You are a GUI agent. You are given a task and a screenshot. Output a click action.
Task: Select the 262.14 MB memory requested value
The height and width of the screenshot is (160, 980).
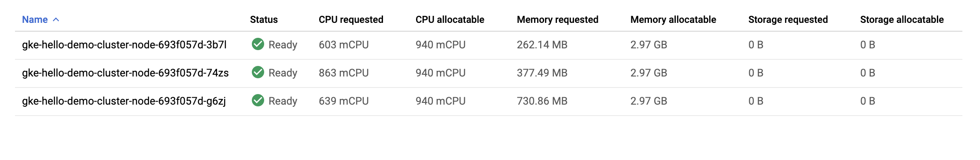pyautogui.click(x=542, y=45)
